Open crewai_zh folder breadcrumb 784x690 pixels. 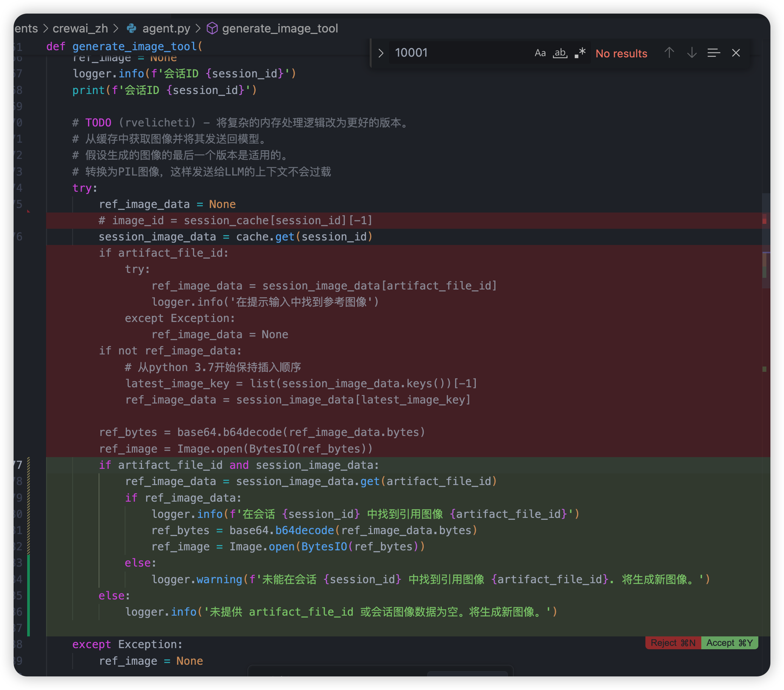(80, 28)
